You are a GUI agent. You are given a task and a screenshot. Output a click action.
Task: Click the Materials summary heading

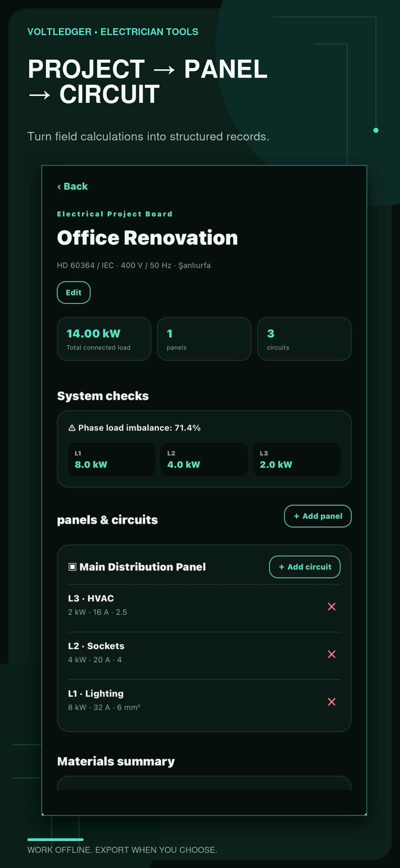pyautogui.click(x=116, y=761)
